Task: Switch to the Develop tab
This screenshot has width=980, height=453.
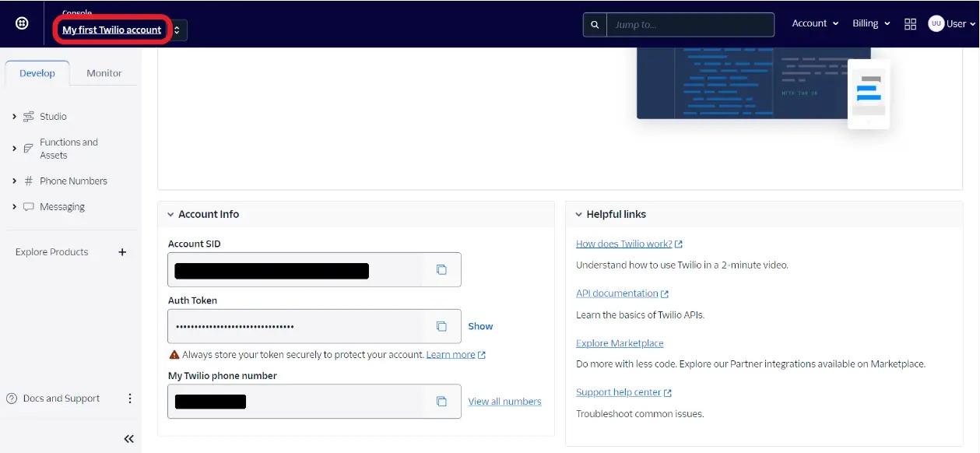Action: (37, 73)
